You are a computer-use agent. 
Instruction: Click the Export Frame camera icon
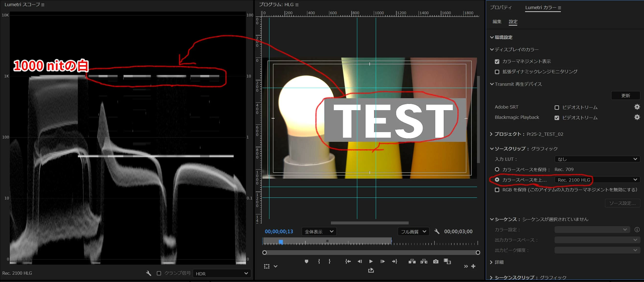[436, 261]
